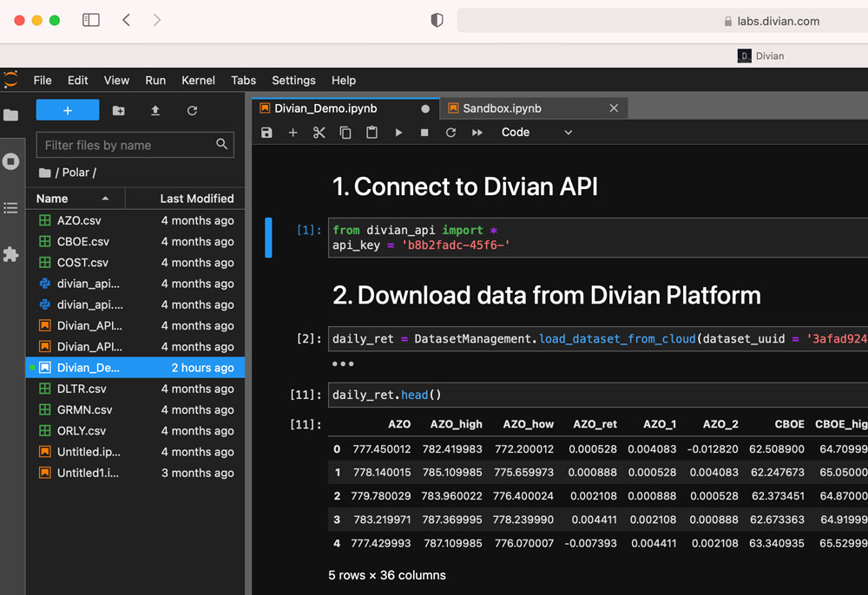The height and width of the screenshot is (595, 868).
Task: Select AZO.csv in the file list
Action: (x=135, y=220)
